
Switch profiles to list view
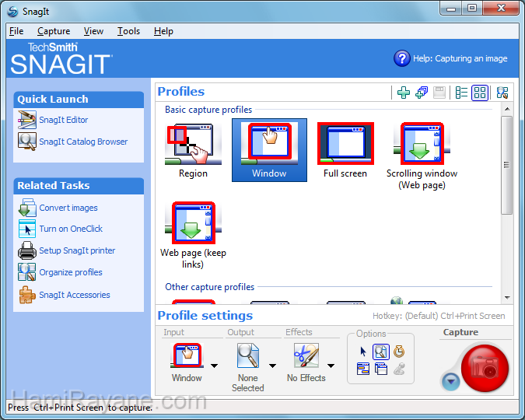click(461, 93)
